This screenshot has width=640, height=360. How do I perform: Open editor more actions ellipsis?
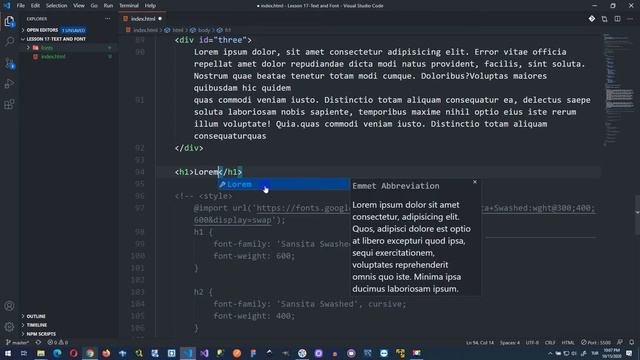point(630,19)
